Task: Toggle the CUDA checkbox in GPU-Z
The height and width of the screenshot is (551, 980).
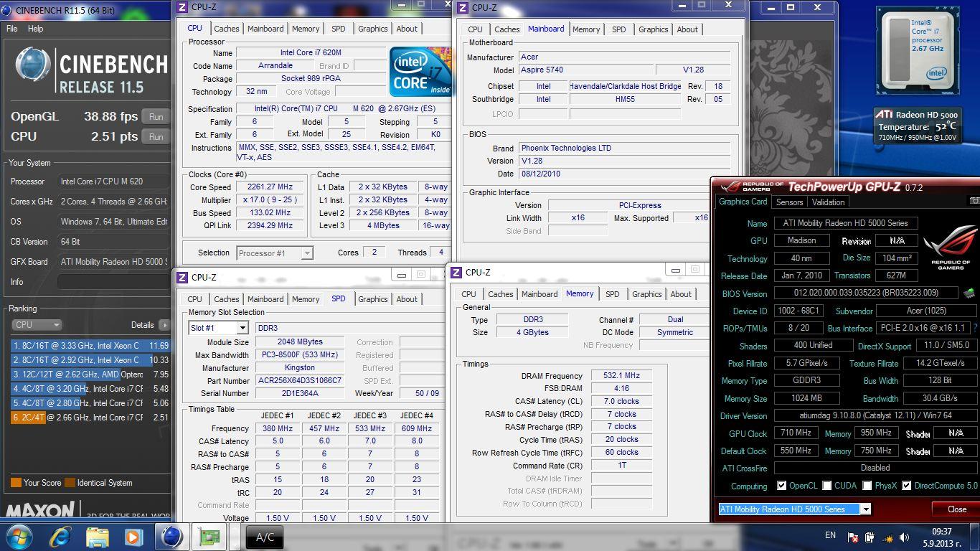Action: [x=826, y=486]
